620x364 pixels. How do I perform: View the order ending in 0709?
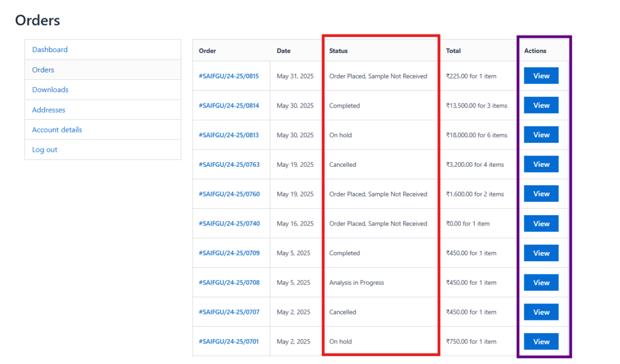click(541, 253)
